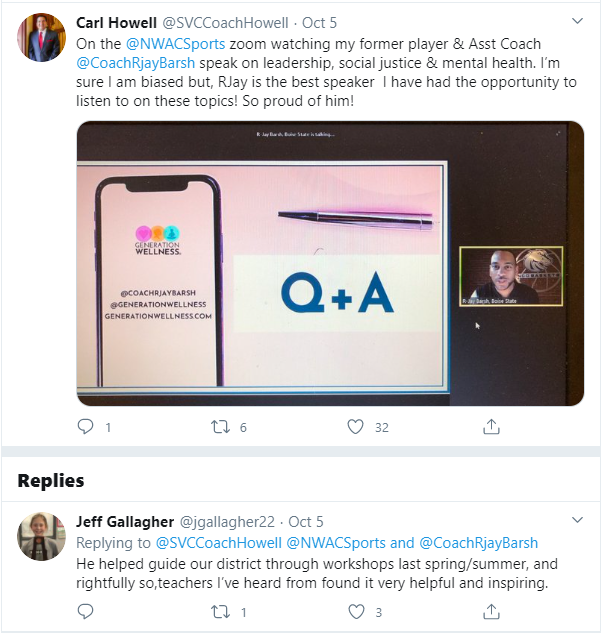
Task: Open the more-options chevron on Jeff Gallagher's reply
Action: (578, 520)
